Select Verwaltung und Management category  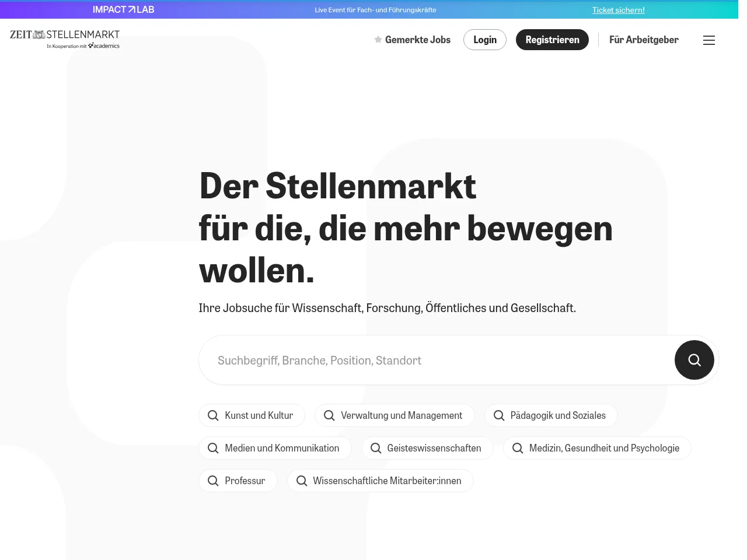point(395,415)
